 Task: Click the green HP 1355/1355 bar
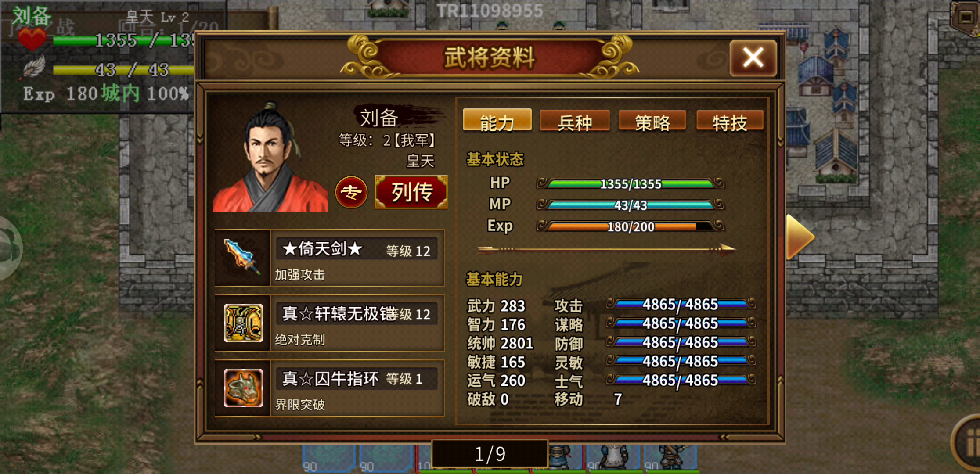(x=631, y=183)
